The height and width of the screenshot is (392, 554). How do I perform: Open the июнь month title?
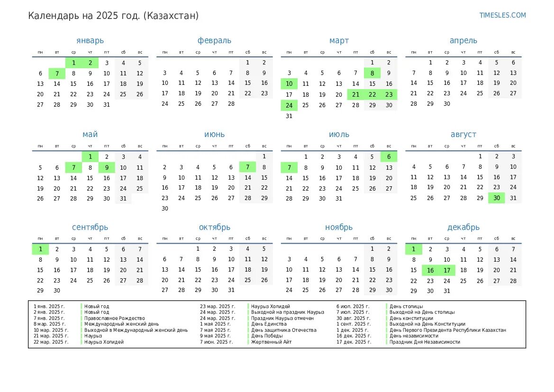(x=214, y=135)
